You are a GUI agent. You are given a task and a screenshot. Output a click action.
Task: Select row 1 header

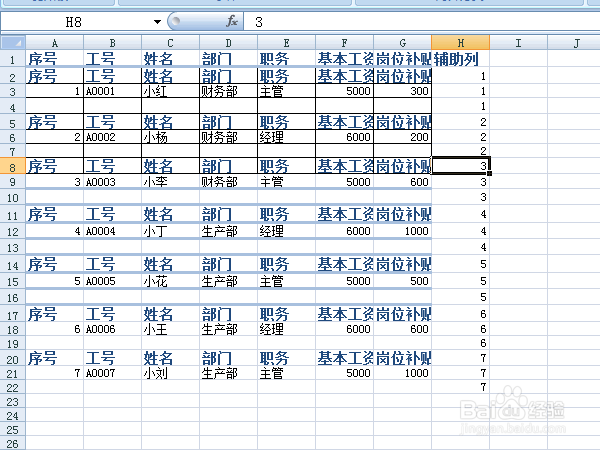(13, 59)
